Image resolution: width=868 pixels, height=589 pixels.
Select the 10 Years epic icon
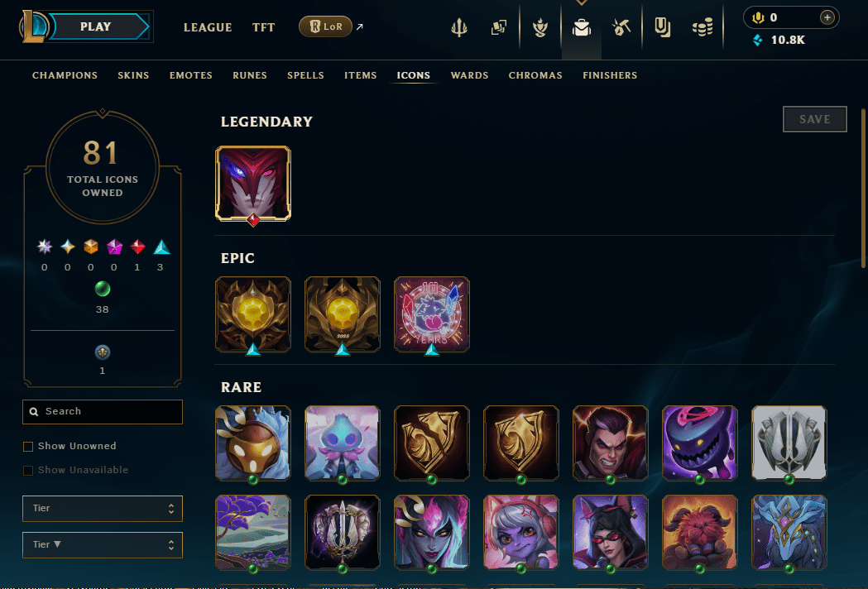click(x=432, y=314)
